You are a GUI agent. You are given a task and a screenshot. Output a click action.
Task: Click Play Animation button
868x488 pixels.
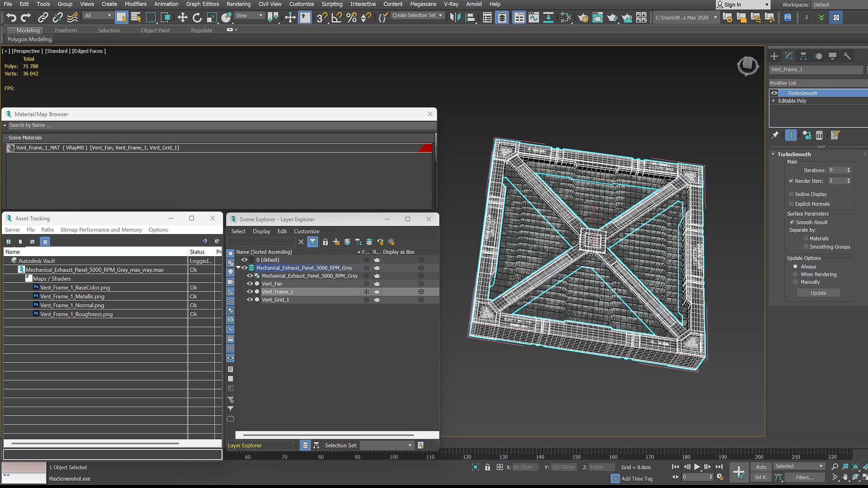[697, 467]
